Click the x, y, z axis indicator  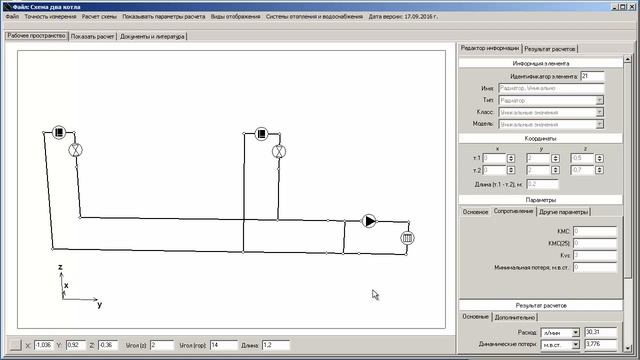[x=80, y=286]
